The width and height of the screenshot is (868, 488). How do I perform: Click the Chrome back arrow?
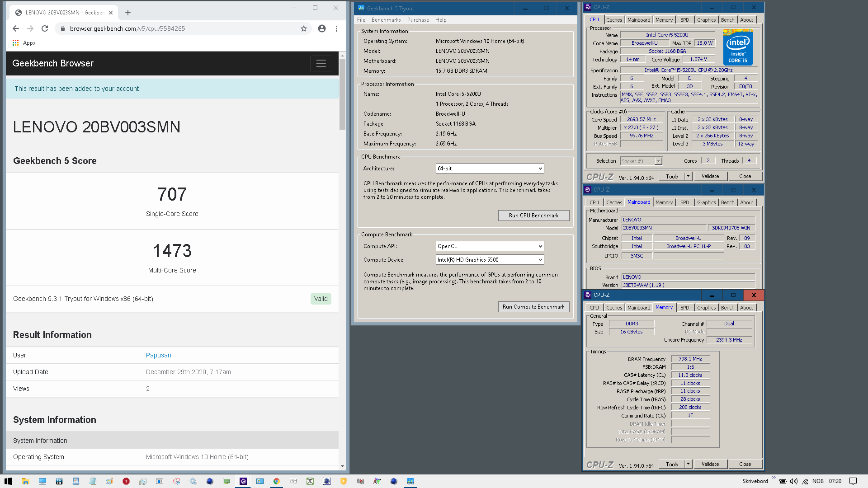16,28
